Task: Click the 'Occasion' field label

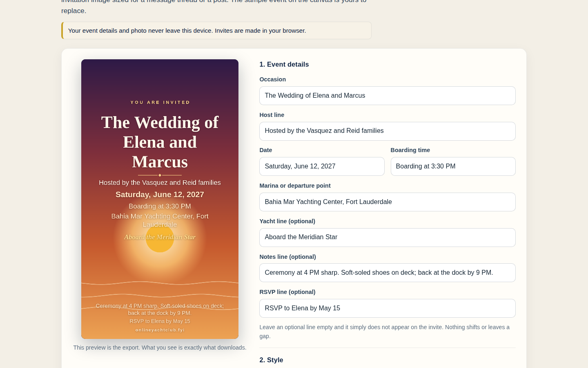Action: click(273, 79)
